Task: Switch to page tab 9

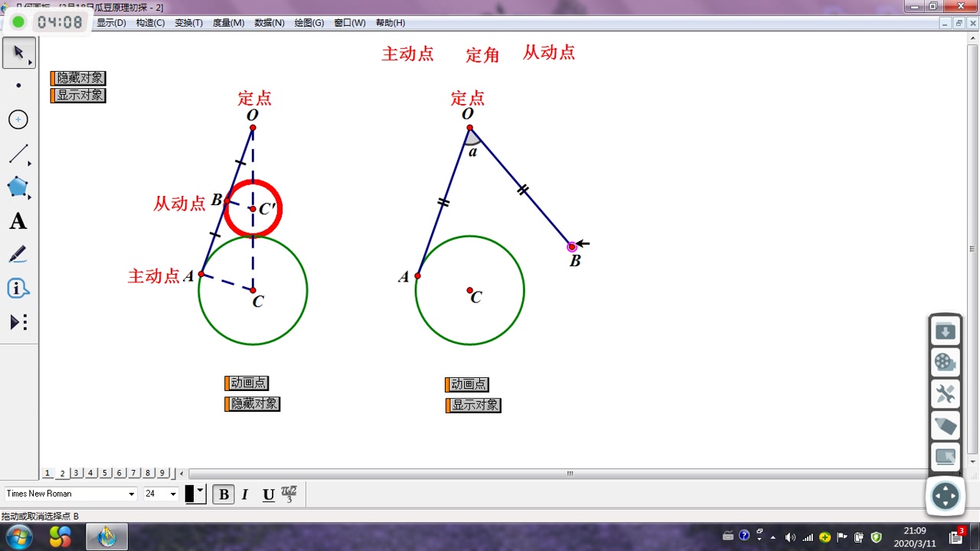Action: 162,473
